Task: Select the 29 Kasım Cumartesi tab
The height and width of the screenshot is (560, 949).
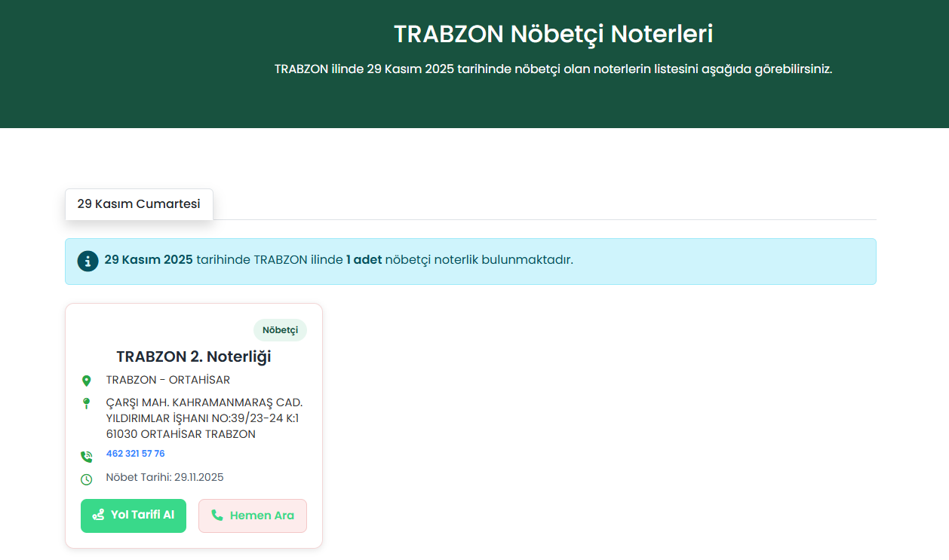Action: click(x=139, y=204)
